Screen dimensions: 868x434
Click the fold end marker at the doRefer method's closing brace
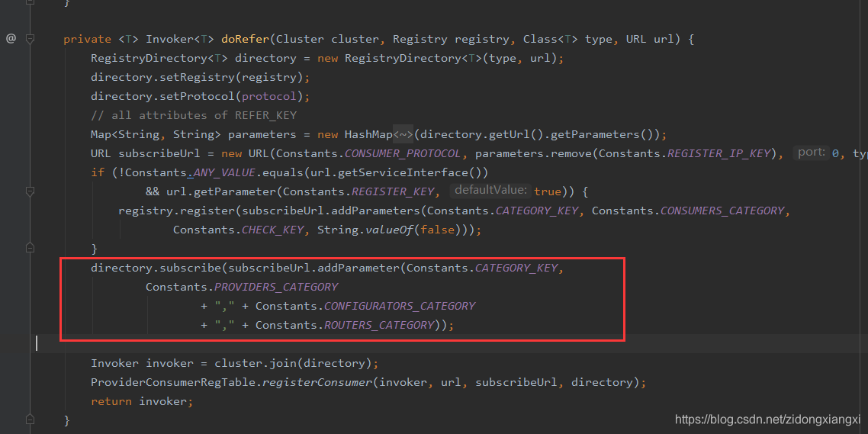[x=30, y=420]
